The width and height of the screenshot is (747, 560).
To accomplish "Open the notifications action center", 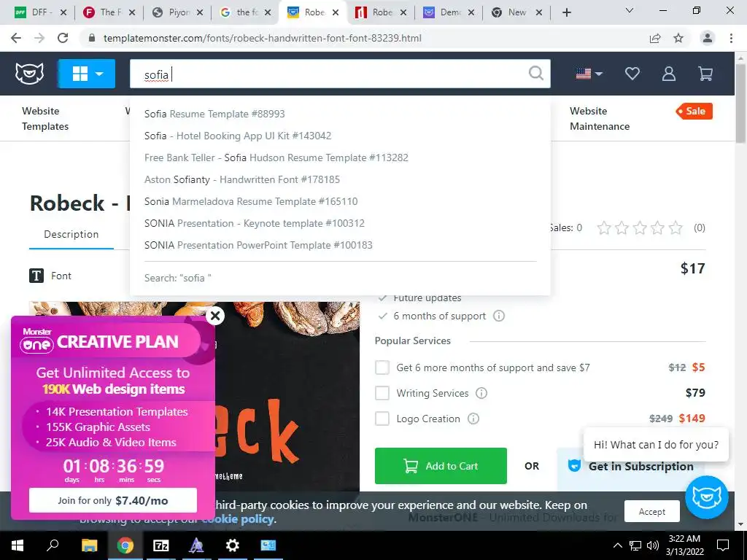I will [723, 545].
